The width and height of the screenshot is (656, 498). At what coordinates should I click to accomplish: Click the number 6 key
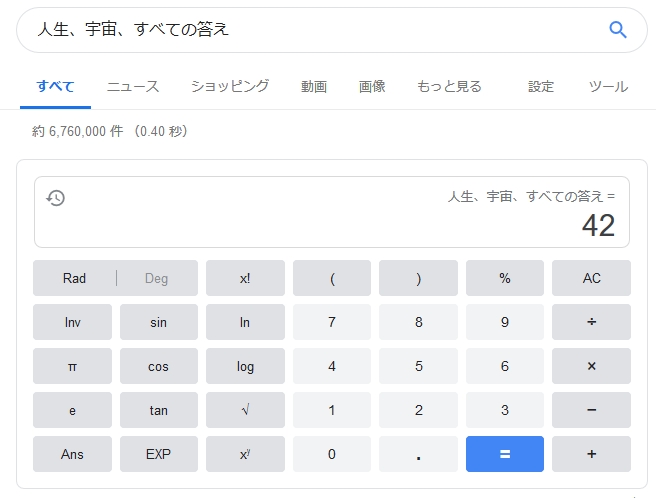pyautogui.click(x=505, y=366)
